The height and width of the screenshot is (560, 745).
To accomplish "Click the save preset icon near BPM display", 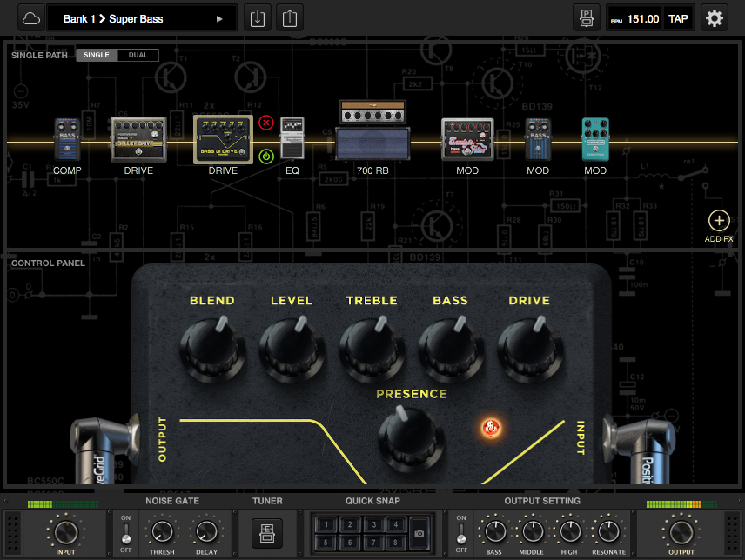I will (587, 17).
